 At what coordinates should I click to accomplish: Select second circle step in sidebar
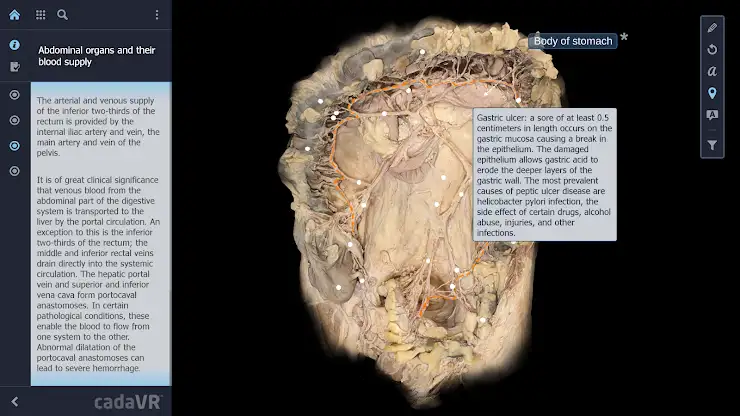(15, 120)
